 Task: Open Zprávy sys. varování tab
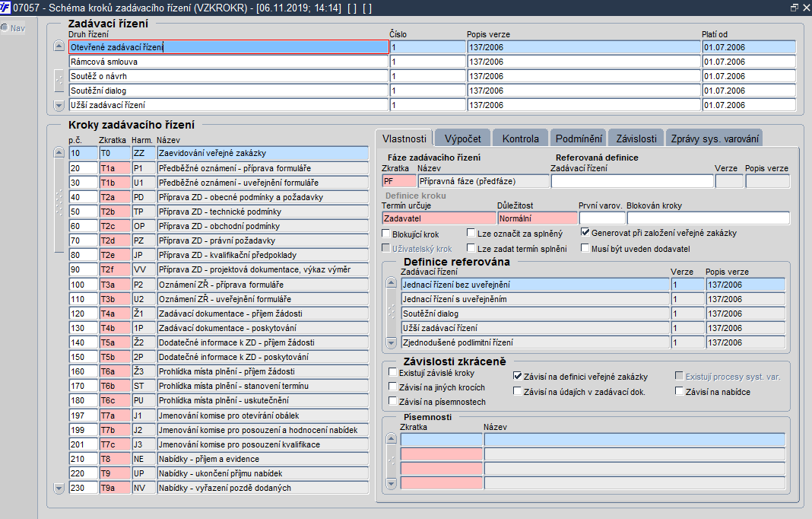coord(714,139)
